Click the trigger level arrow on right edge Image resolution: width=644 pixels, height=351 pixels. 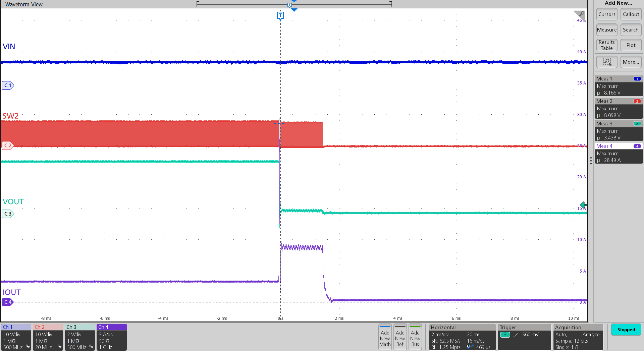tap(584, 205)
